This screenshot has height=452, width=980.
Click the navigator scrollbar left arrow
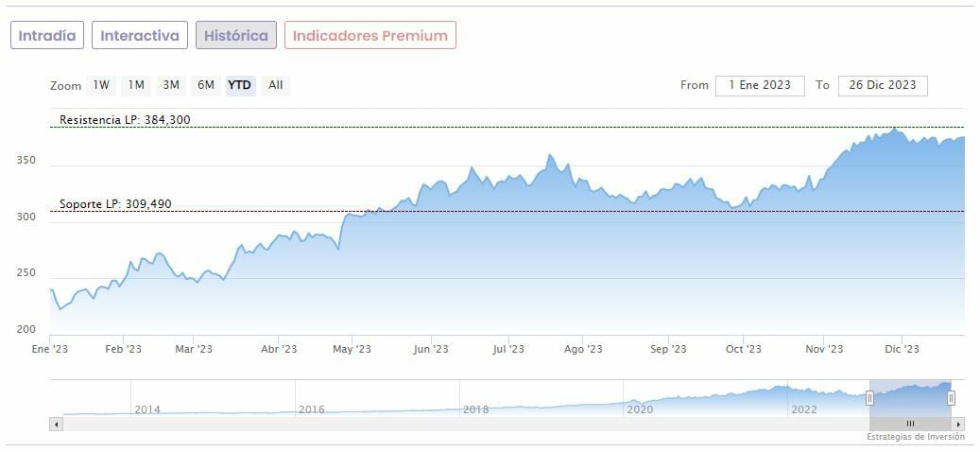tap(56, 424)
